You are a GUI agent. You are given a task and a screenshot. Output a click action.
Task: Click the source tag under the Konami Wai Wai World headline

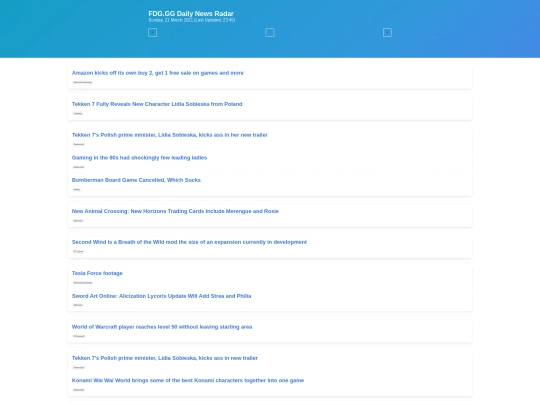79,390
